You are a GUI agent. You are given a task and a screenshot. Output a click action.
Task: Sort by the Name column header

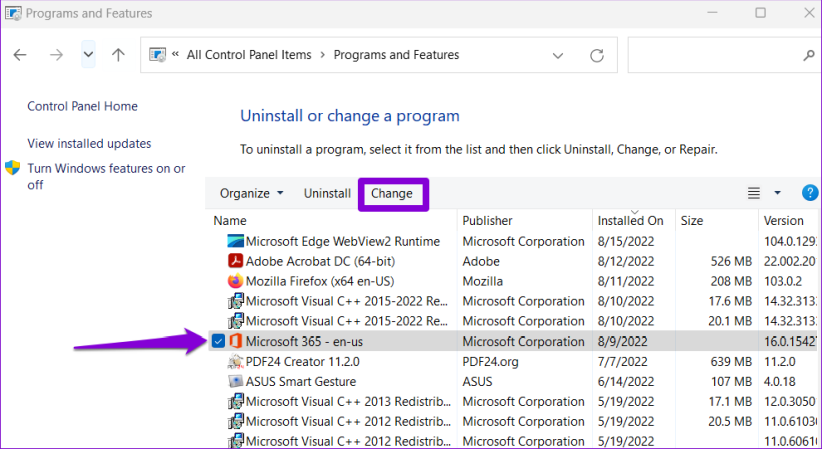[x=230, y=221]
